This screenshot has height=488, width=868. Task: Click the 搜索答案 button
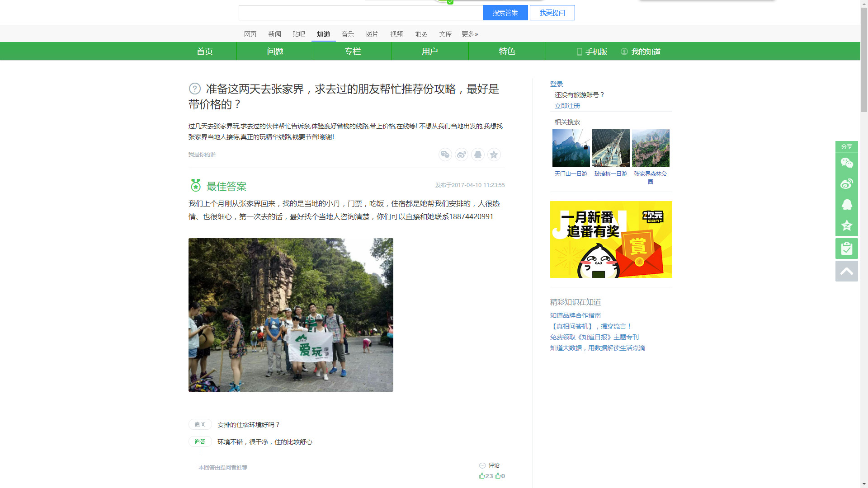tap(505, 13)
